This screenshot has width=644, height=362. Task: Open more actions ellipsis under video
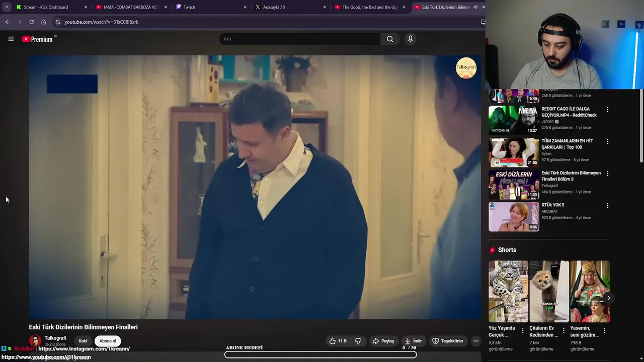(475, 341)
